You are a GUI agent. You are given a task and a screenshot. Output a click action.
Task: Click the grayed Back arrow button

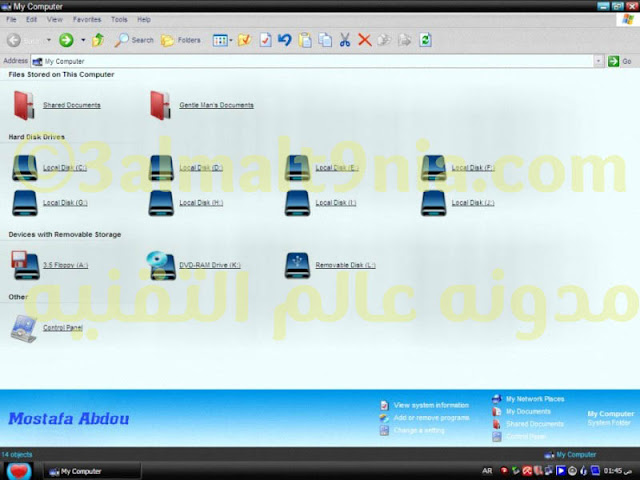tap(13, 40)
